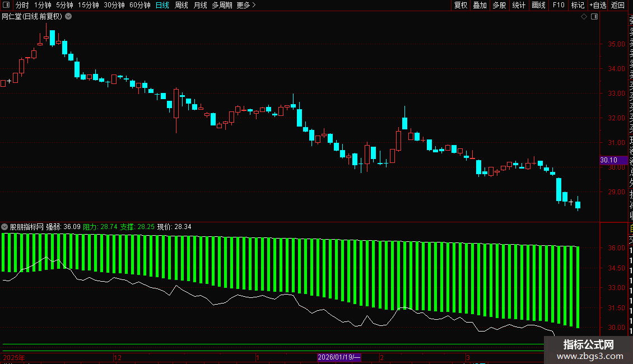Toggle the side panel icon above chart

[x=594, y=17]
